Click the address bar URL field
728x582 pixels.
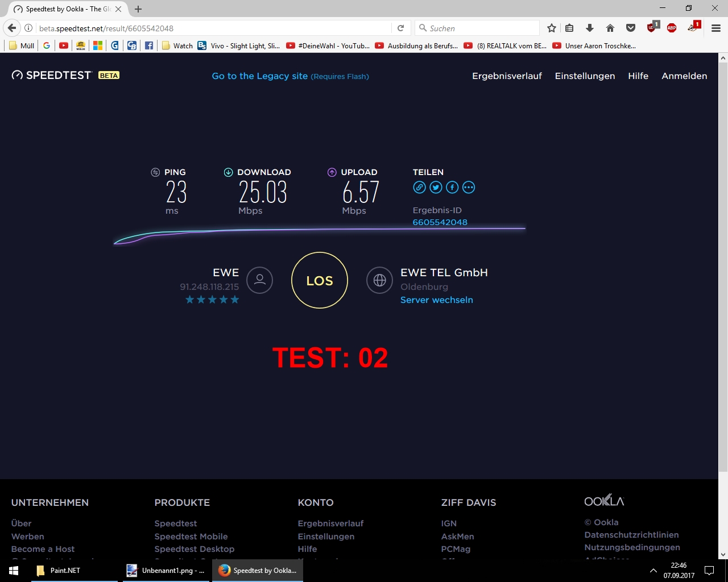point(213,28)
